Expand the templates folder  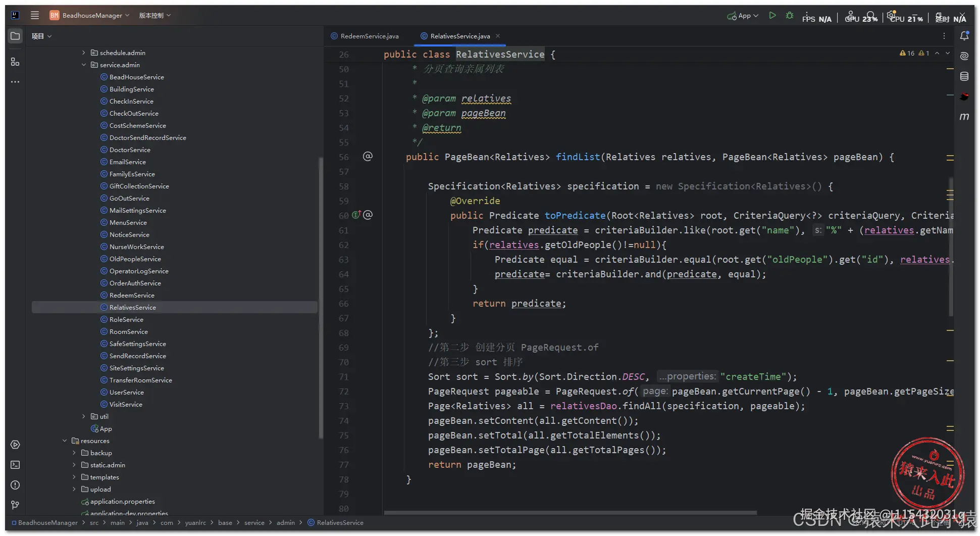pos(74,477)
